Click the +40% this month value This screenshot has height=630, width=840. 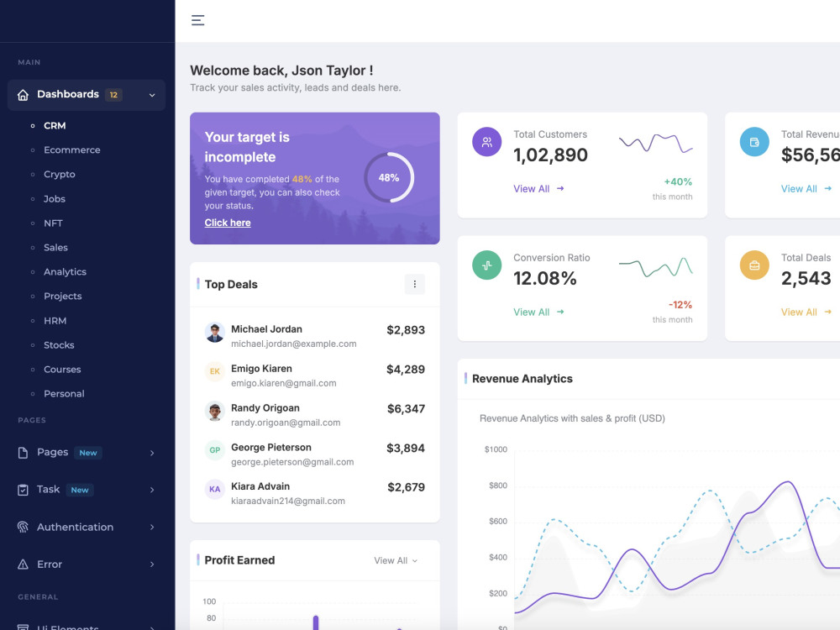pyautogui.click(x=678, y=181)
